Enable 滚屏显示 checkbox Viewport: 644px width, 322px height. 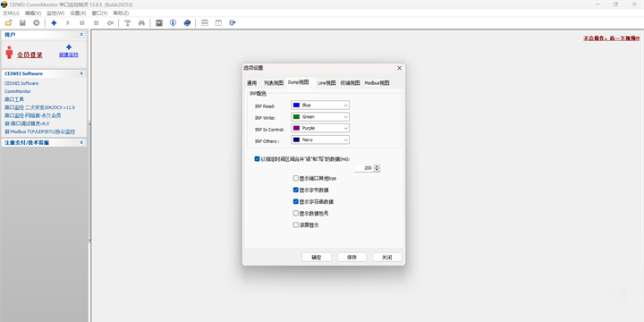pos(296,225)
